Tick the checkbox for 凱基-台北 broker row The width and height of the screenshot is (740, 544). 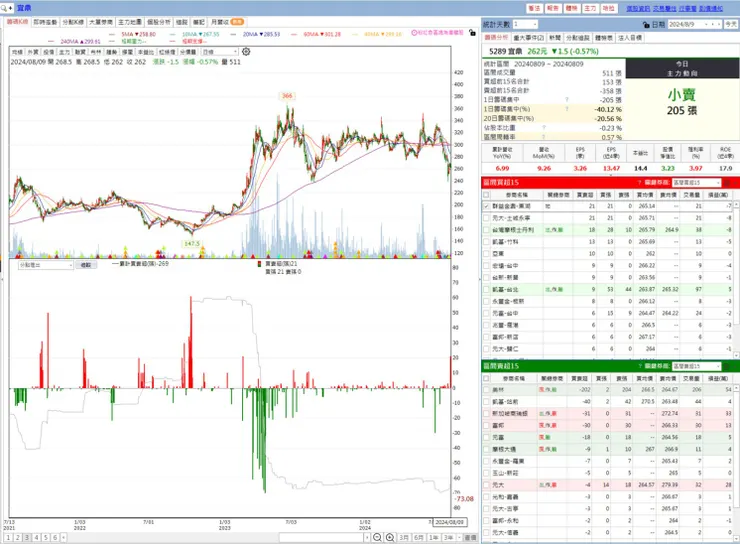pyautogui.click(x=486, y=290)
